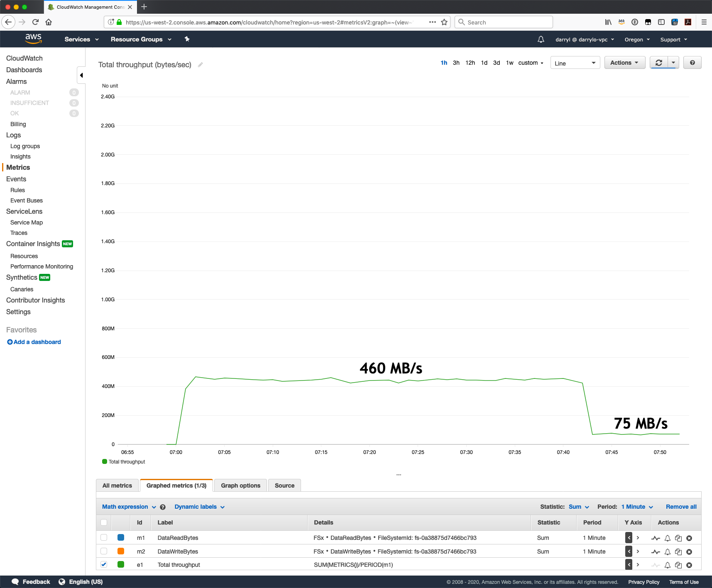Click the green color swatch for Total throughput

point(121,564)
